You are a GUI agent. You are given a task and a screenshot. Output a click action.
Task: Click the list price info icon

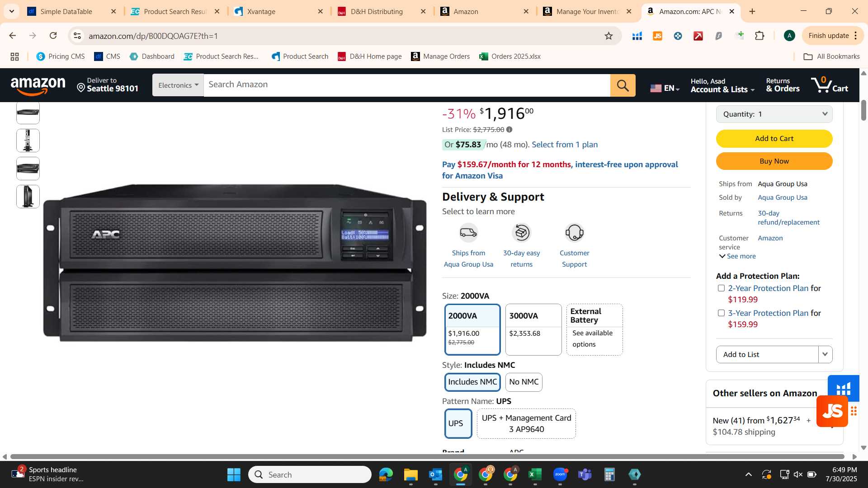(509, 130)
